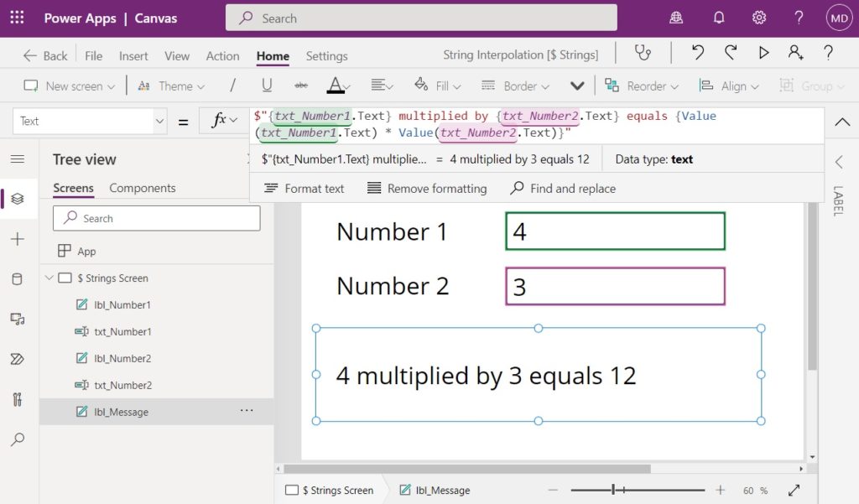Adjust the canvas zoom slider
The height and width of the screenshot is (504, 859).
coord(615,490)
